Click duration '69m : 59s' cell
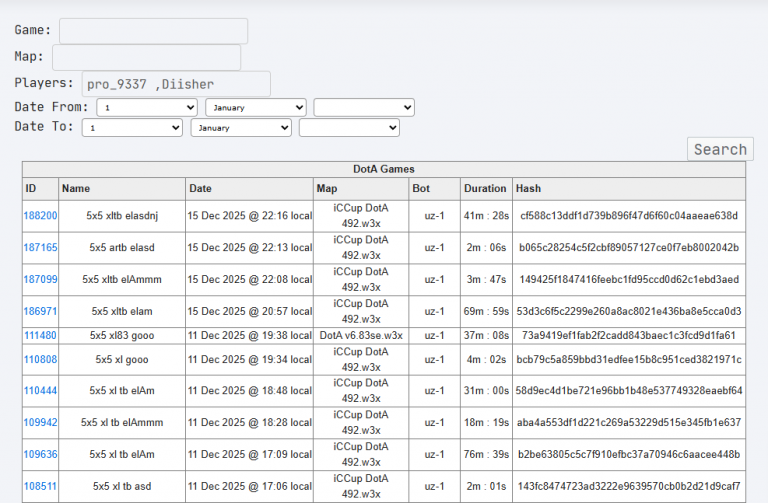 [x=486, y=311]
